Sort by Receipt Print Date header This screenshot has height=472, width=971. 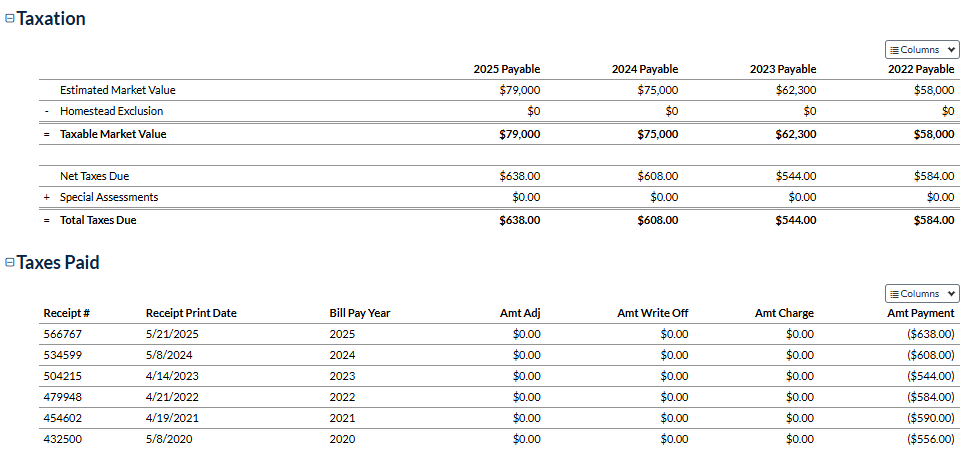pyautogui.click(x=191, y=313)
